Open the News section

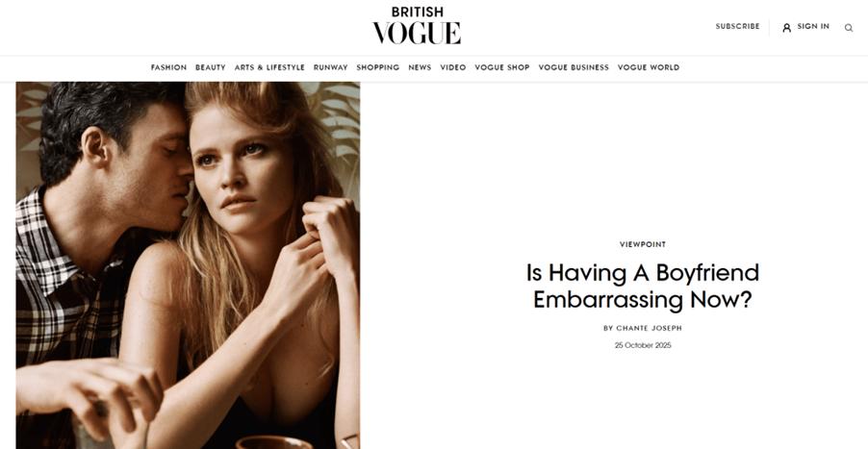pyautogui.click(x=420, y=67)
